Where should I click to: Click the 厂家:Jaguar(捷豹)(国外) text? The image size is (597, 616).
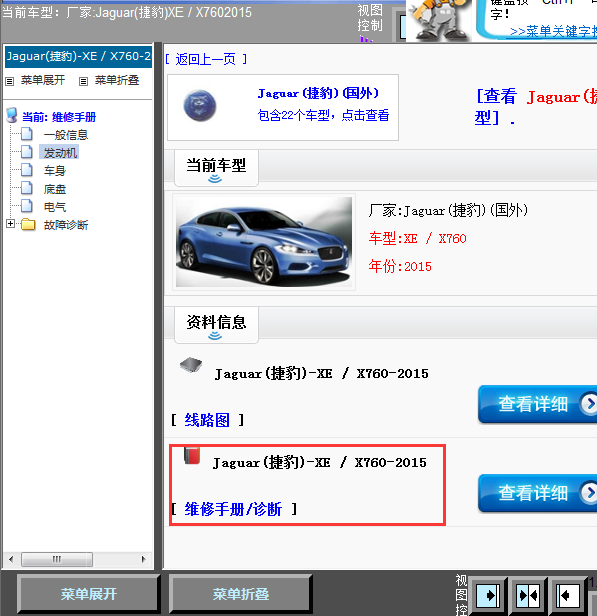[448, 211]
